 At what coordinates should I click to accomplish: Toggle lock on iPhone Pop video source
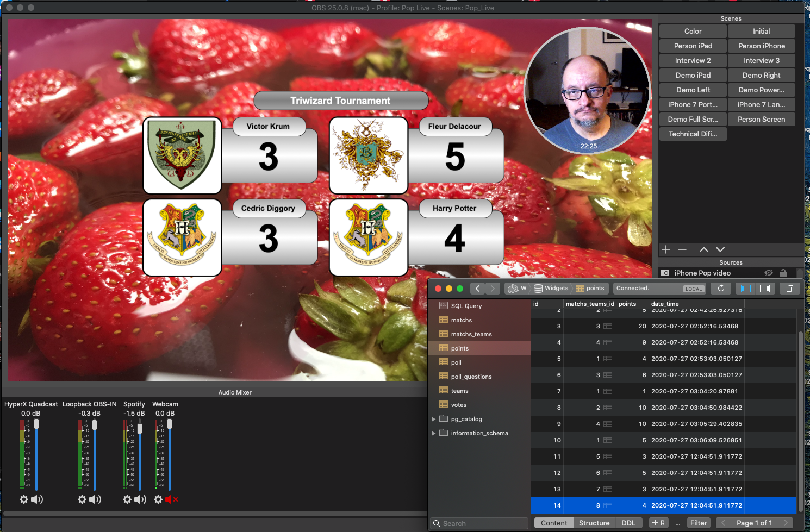tap(783, 273)
